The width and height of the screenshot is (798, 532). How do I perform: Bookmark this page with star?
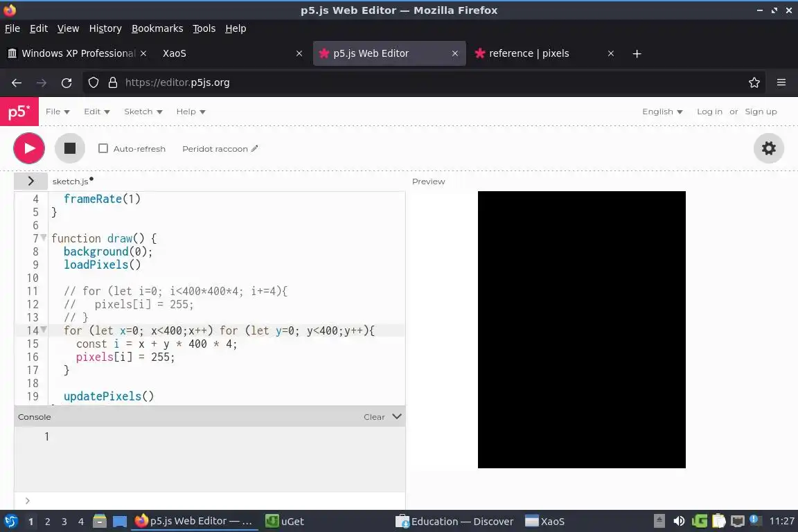(x=754, y=82)
